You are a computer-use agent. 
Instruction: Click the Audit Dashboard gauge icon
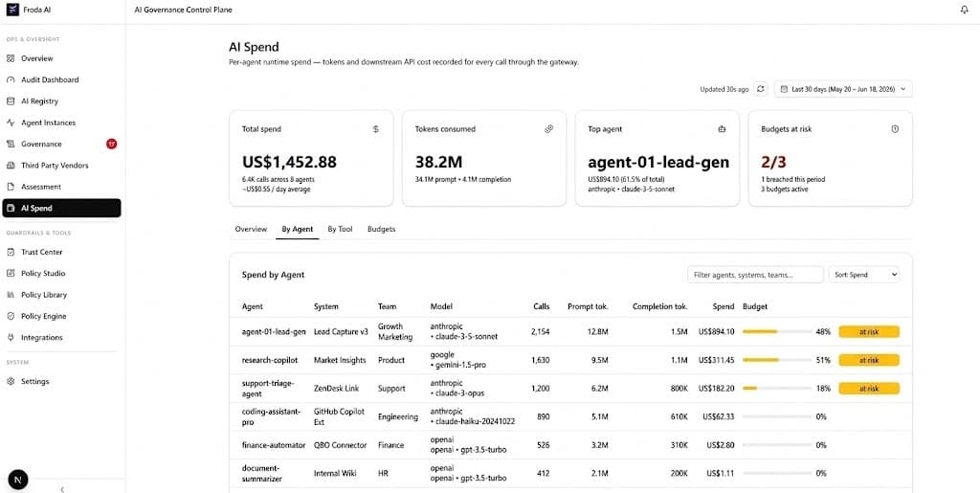pos(10,80)
